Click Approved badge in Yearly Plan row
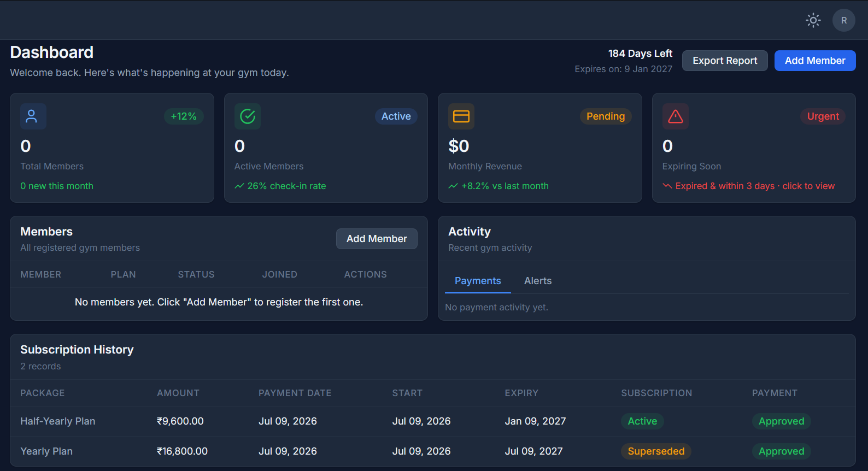This screenshot has width=868, height=471. [781, 451]
